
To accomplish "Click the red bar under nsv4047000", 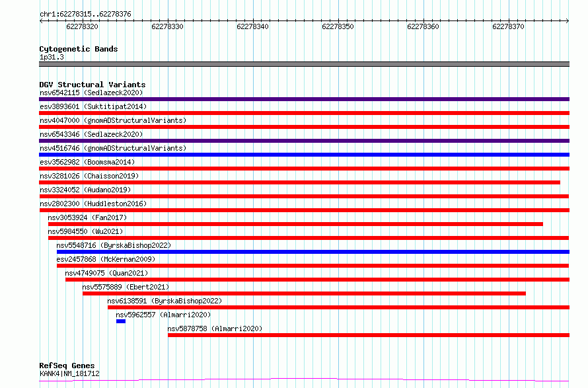I will [304, 127].
